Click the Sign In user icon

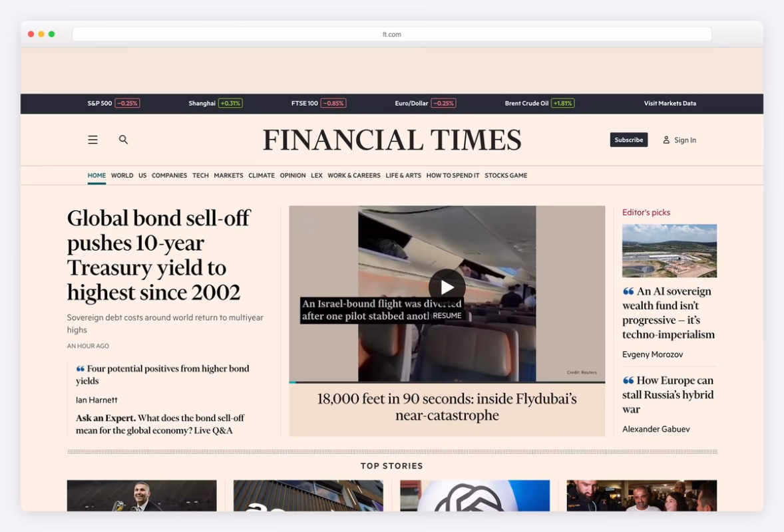click(x=666, y=140)
